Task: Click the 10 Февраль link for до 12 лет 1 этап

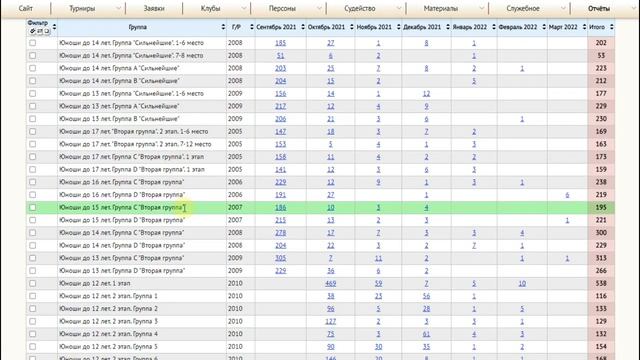Action: click(x=522, y=283)
